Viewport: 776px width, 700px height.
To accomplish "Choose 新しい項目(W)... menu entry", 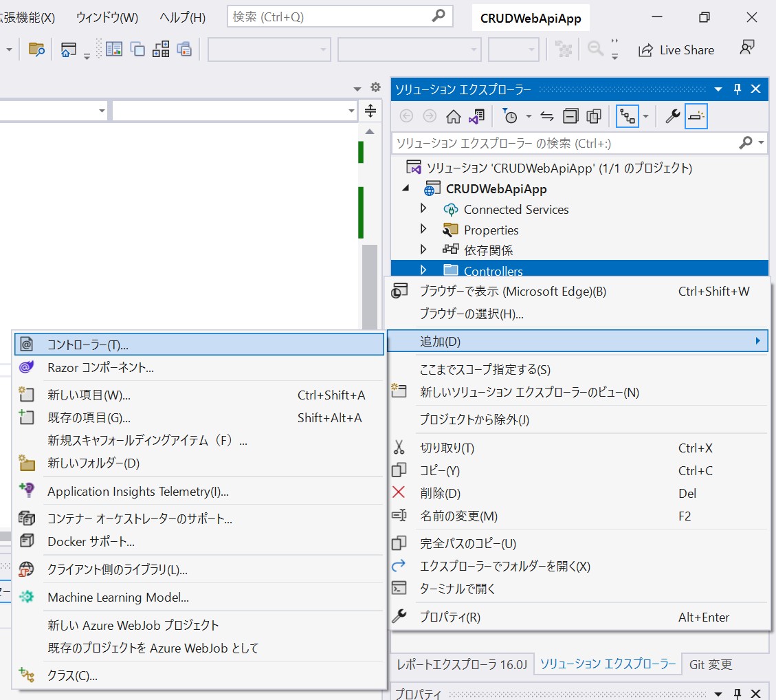I will pyautogui.click(x=199, y=395).
